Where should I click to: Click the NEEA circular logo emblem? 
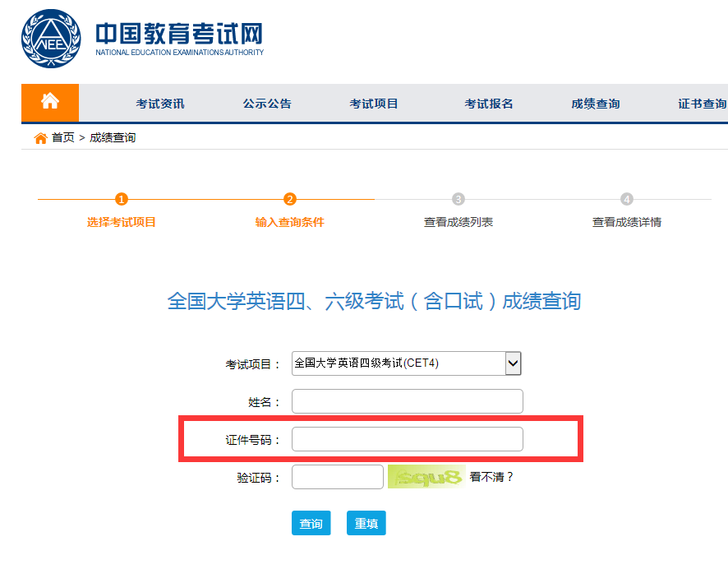(x=51, y=39)
